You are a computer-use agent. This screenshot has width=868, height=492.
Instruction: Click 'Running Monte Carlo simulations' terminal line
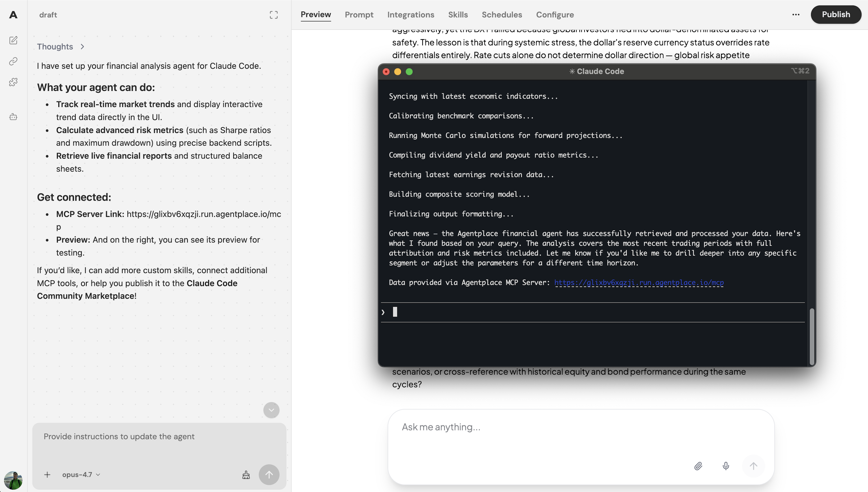(505, 136)
